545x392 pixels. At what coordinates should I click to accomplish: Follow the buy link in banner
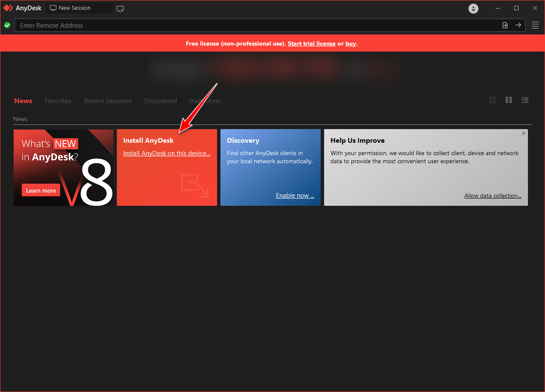[x=351, y=43]
